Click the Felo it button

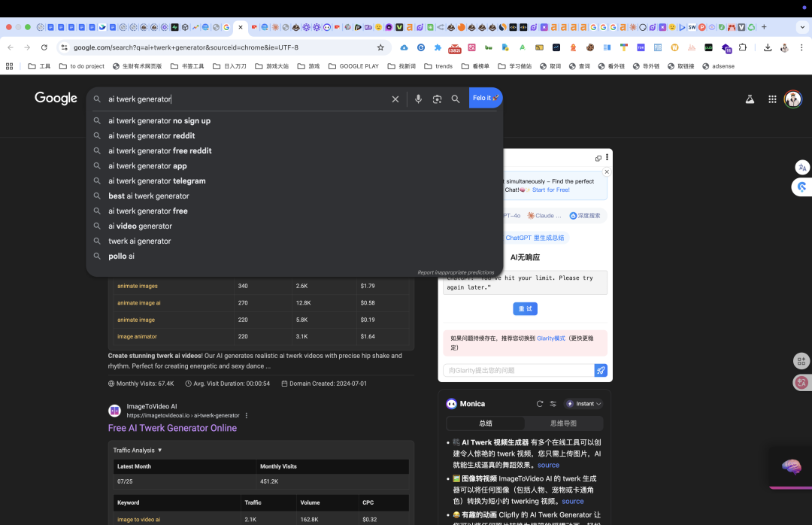(x=485, y=98)
